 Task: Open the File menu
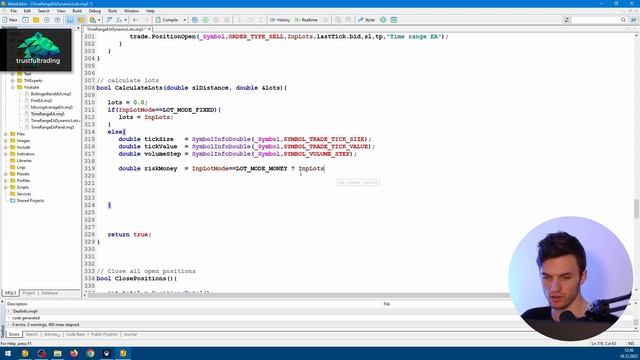click(13, 11)
